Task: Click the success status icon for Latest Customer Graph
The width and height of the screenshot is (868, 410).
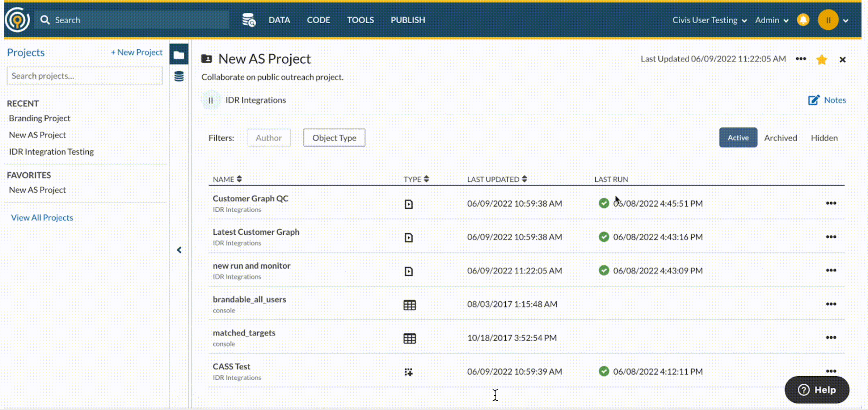Action: [x=604, y=237]
